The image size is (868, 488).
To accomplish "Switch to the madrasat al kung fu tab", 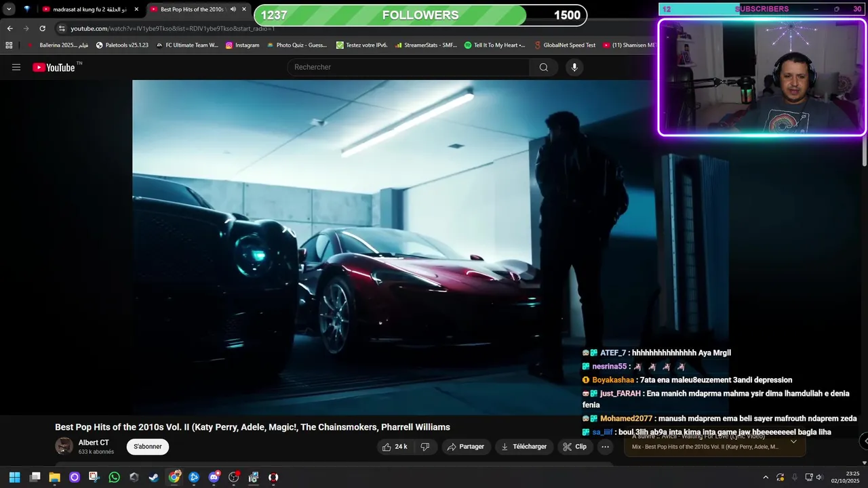I will tap(90, 9).
